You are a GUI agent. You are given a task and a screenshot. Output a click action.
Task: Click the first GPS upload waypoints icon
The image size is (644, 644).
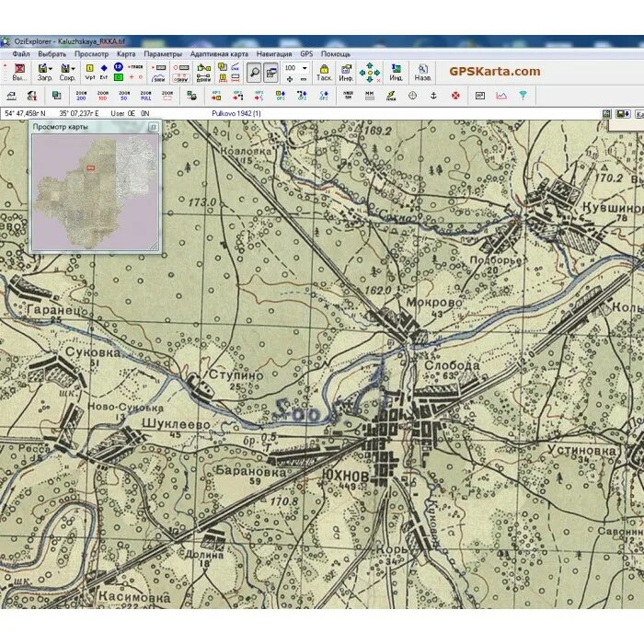coord(216,96)
